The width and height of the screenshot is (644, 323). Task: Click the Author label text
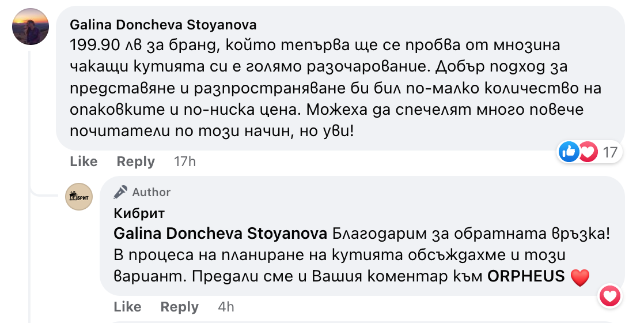[x=151, y=192]
